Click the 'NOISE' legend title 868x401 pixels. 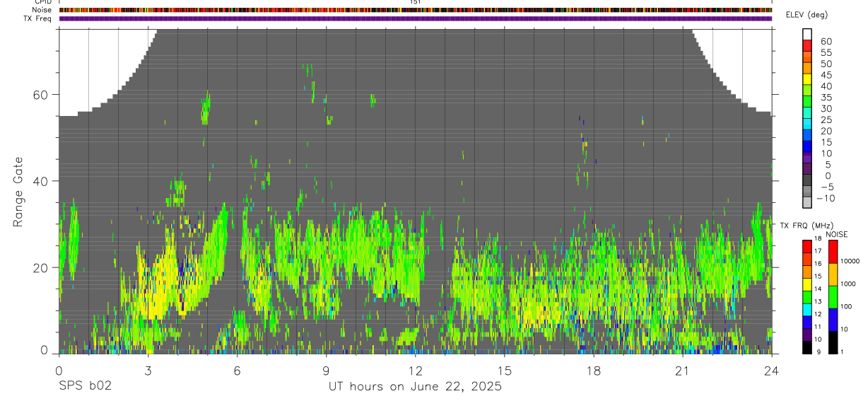(837, 234)
